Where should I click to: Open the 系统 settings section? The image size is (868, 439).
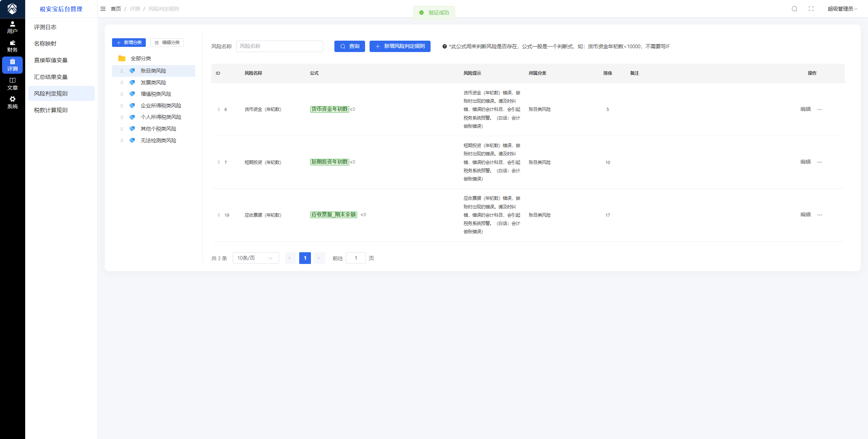(12, 102)
